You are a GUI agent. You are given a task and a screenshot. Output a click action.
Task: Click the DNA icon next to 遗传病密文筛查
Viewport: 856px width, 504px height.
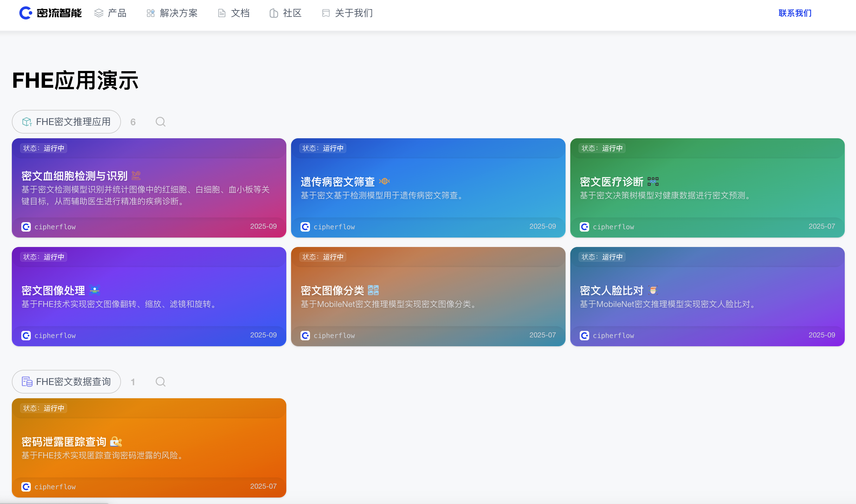pos(384,181)
